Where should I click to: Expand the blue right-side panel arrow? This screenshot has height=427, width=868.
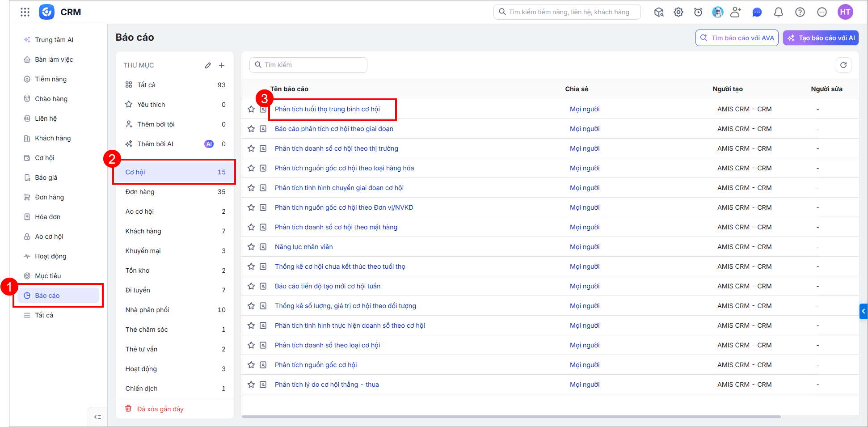point(864,311)
